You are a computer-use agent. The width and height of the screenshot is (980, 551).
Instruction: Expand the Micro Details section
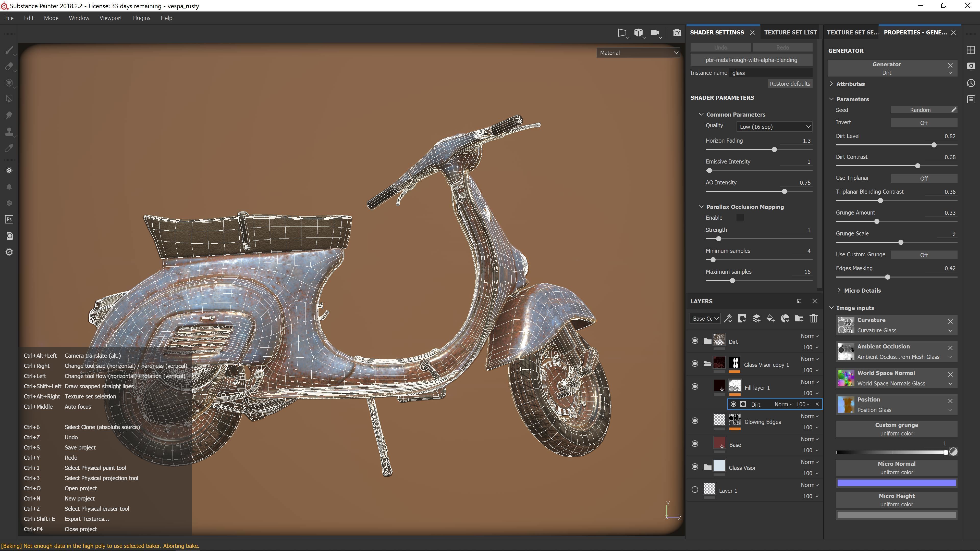coord(839,291)
